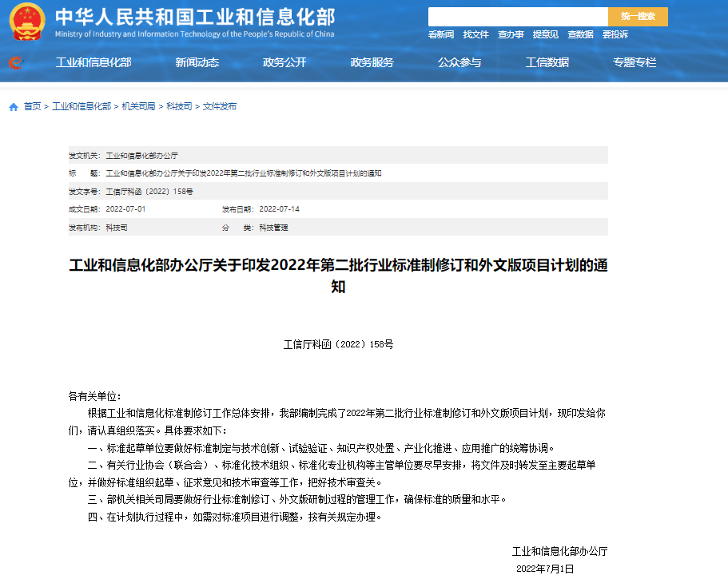Click the home icon in the breadcrumb
The width and height of the screenshot is (728, 579).
click(x=11, y=105)
